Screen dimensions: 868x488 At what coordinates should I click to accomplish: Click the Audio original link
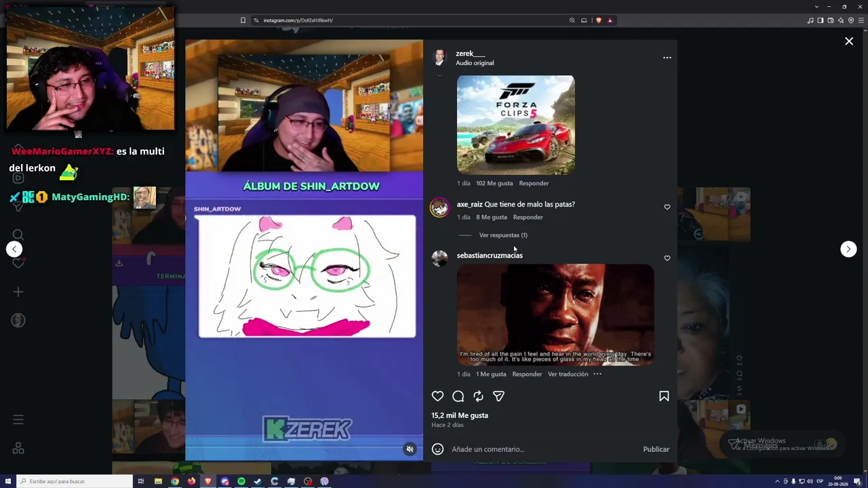pos(475,63)
